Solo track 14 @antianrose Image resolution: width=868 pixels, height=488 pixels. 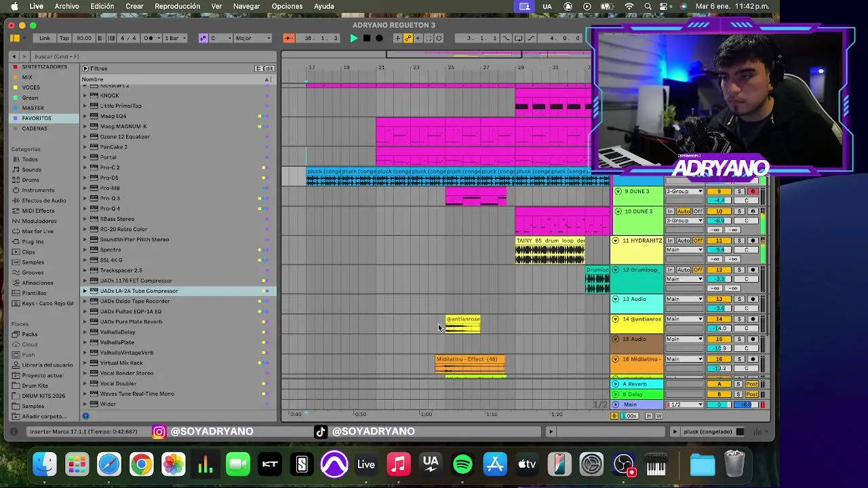(739, 319)
